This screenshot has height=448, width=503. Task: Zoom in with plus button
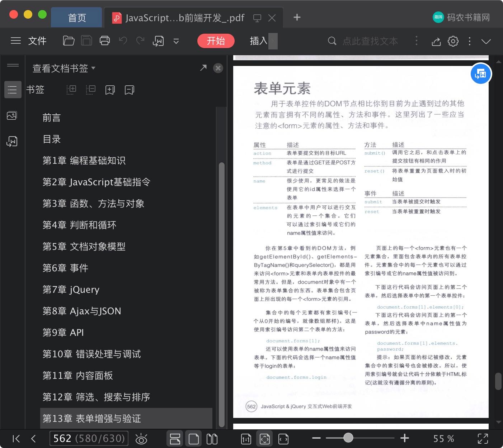404,438
